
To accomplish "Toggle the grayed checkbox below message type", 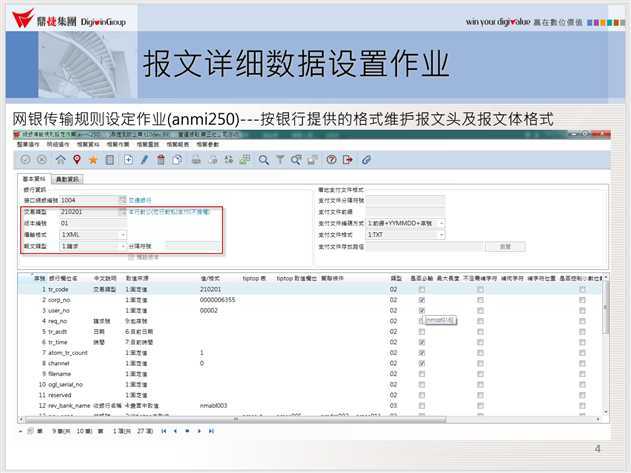I will [x=131, y=257].
